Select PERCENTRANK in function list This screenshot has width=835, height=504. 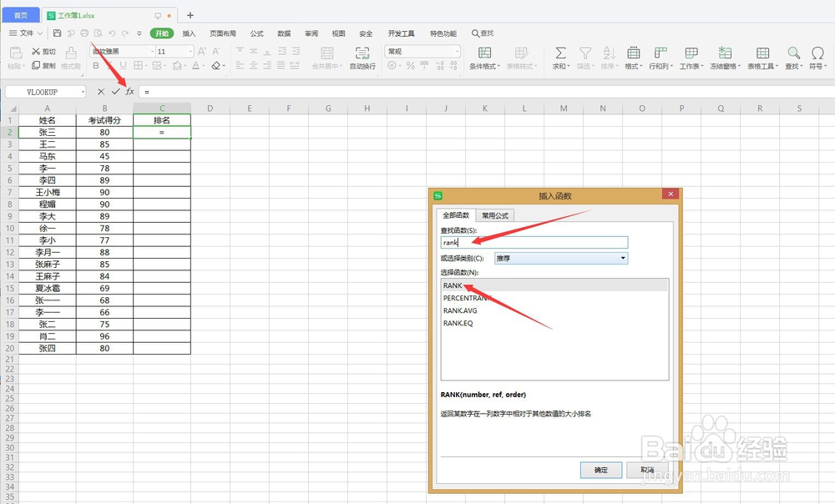coord(554,298)
